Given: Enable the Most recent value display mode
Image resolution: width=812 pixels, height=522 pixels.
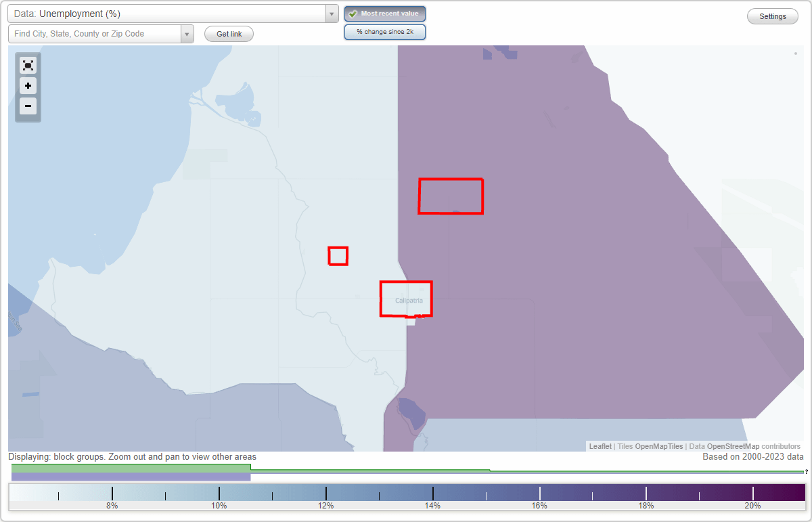Looking at the screenshot, I should (x=384, y=13).
